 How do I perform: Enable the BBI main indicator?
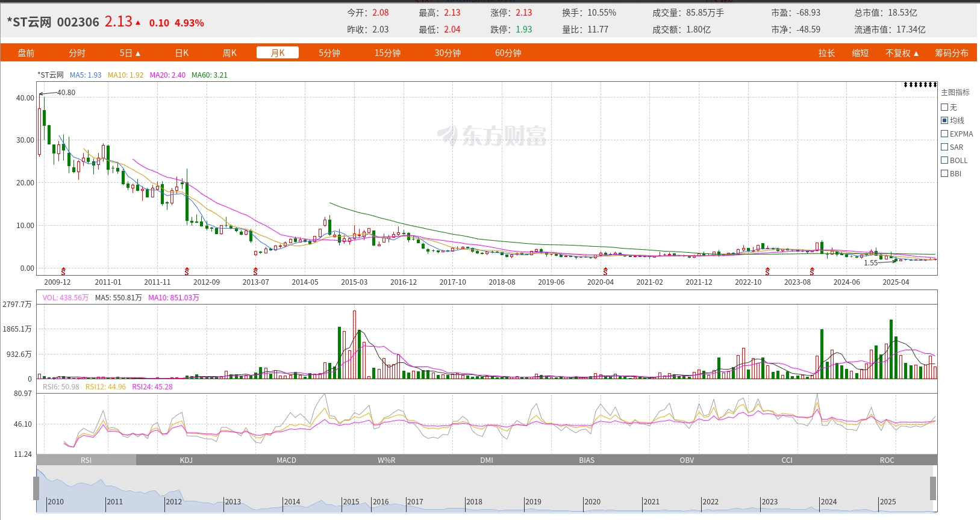(x=944, y=173)
